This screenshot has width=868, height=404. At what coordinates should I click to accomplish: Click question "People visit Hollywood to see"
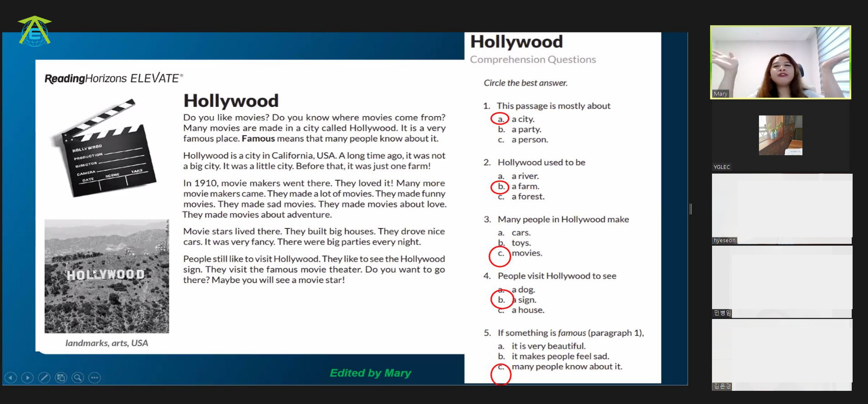point(557,276)
